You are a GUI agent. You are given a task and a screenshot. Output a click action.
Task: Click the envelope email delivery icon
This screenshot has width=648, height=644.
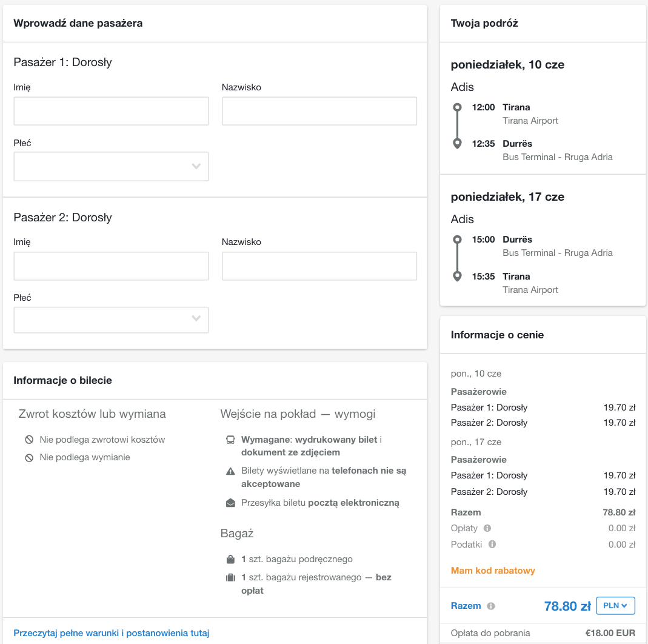click(230, 503)
